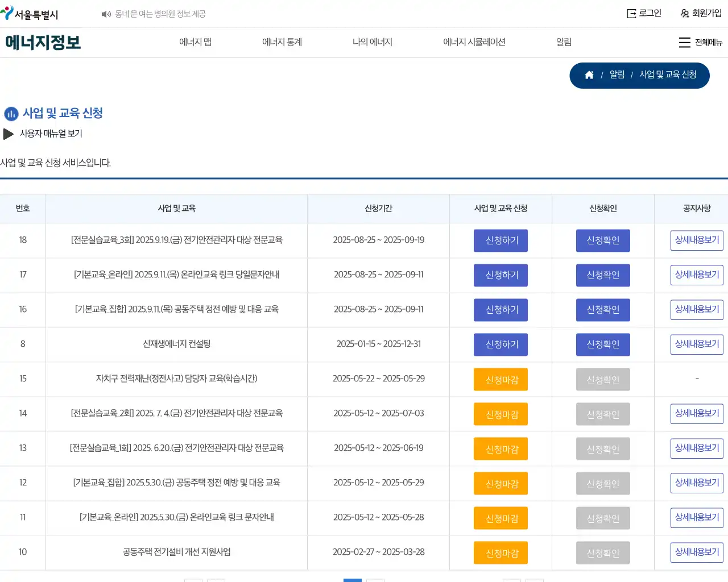The width and height of the screenshot is (728, 582).
Task: Click the Seoul city logo
Action: click(30, 14)
